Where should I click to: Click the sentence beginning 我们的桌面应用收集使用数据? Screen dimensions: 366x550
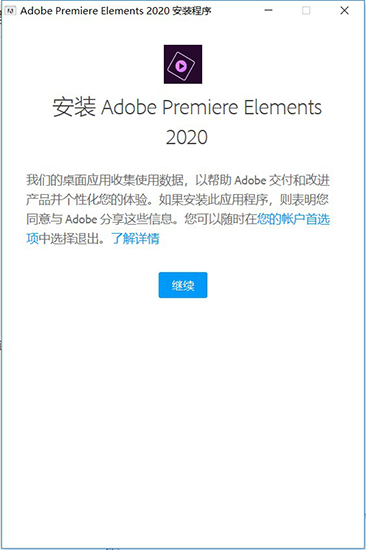[x=105, y=180]
